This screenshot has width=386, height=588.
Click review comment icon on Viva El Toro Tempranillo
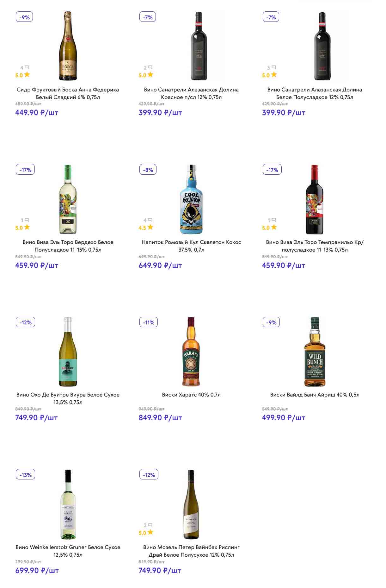click(274, 220)
